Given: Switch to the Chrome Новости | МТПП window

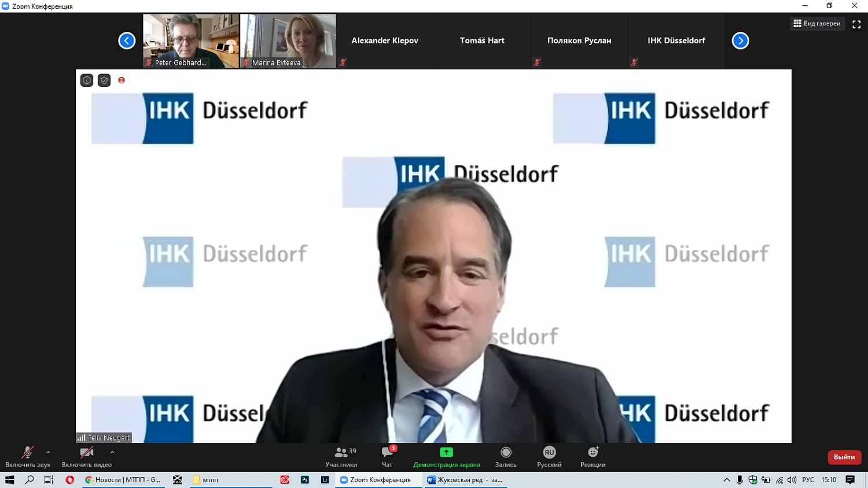Looking at the screenshot, I should 123,480.
